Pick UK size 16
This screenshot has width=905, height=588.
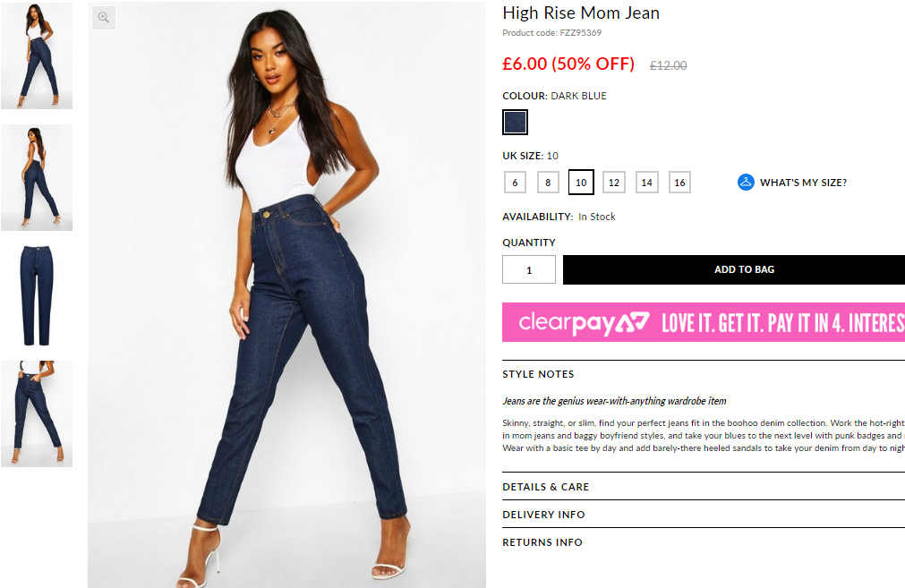pyautogui.click(x=679, y=183)
